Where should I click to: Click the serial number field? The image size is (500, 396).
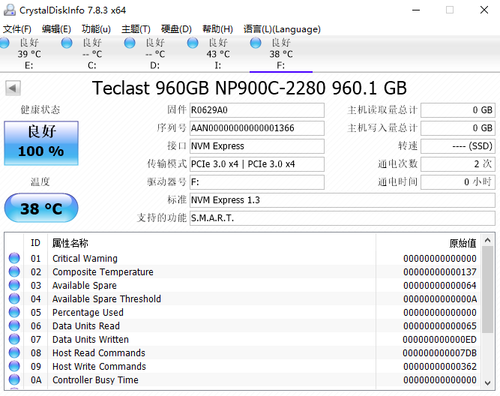(257, 128)
